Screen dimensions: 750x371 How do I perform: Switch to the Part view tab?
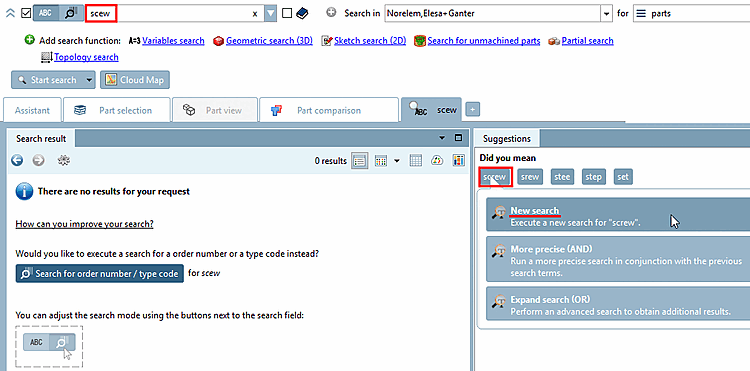tap(215, 110)
